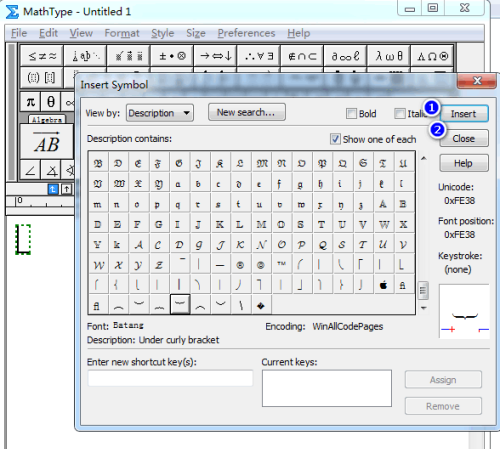Click the New search... button
This screenshot has height=449, width=500.
247,112
